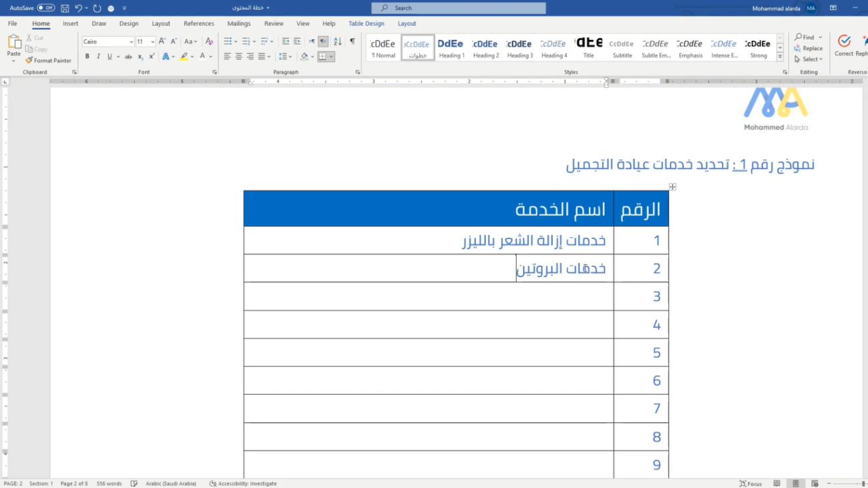Screen dimensions: 868x488
Task: Toggle strikethrough text
Action: (x=128, y=57)
